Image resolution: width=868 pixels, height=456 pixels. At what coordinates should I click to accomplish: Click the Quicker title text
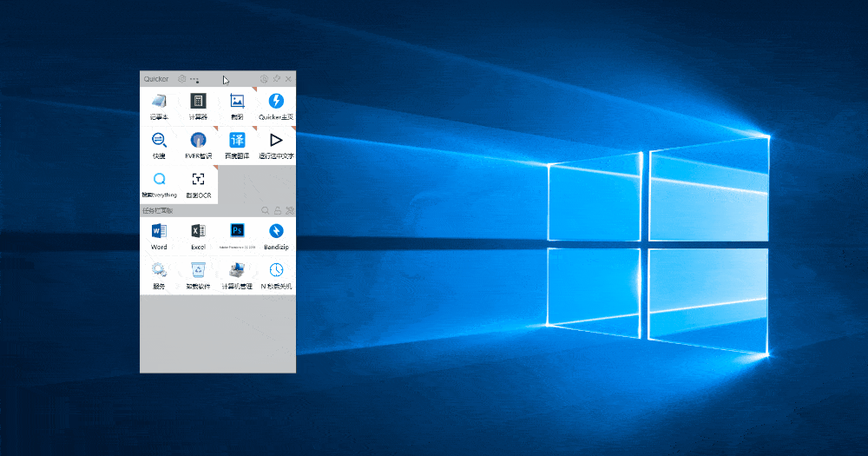pyautogui.click(x=156, y=79)
